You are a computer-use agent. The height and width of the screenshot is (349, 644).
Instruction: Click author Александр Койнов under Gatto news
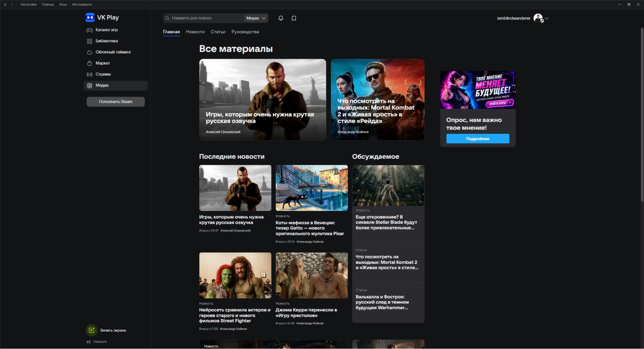[310, 242]
